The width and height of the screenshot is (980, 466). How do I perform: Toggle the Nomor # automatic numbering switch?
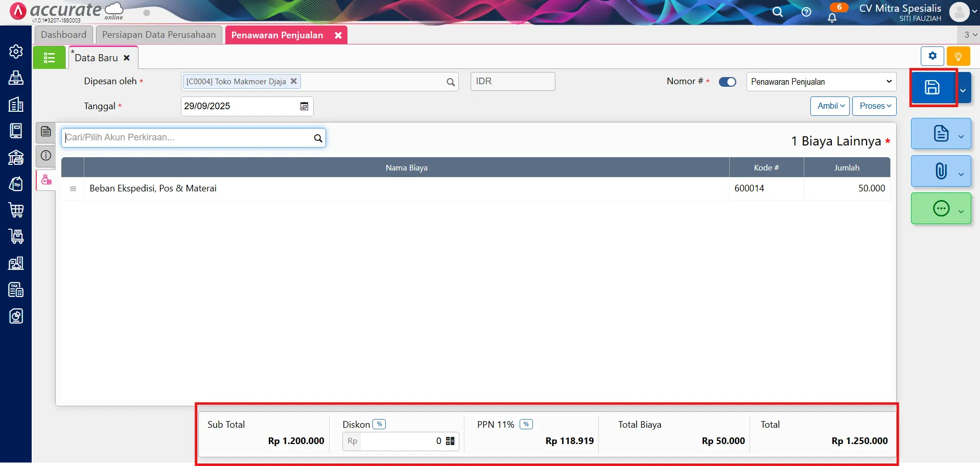[x=727, y=82]
